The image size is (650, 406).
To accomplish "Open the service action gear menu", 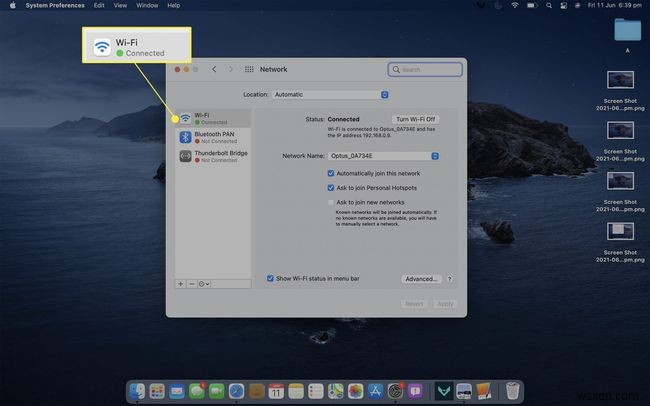I will coord(204,283).
